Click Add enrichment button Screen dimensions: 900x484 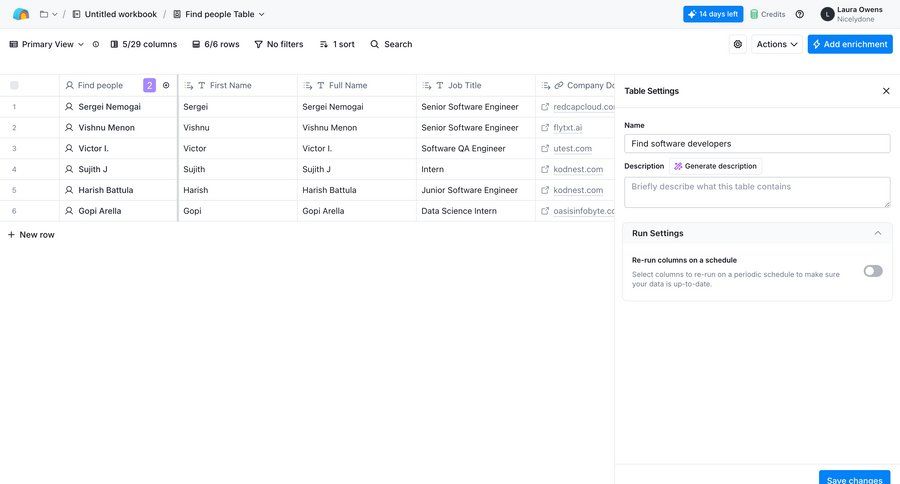[x=850, y=44]
